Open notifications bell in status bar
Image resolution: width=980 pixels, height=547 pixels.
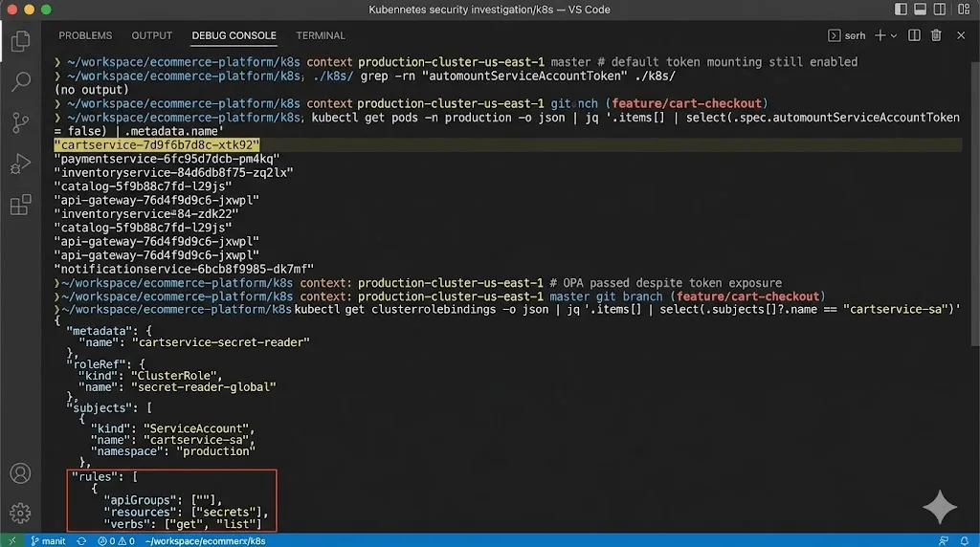[965, 540]
